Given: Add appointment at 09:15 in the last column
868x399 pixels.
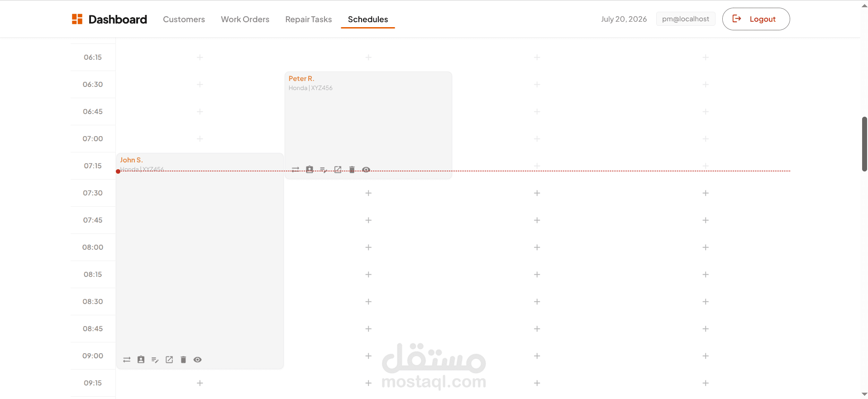Looking at the screenshot, I should (706, 383).
